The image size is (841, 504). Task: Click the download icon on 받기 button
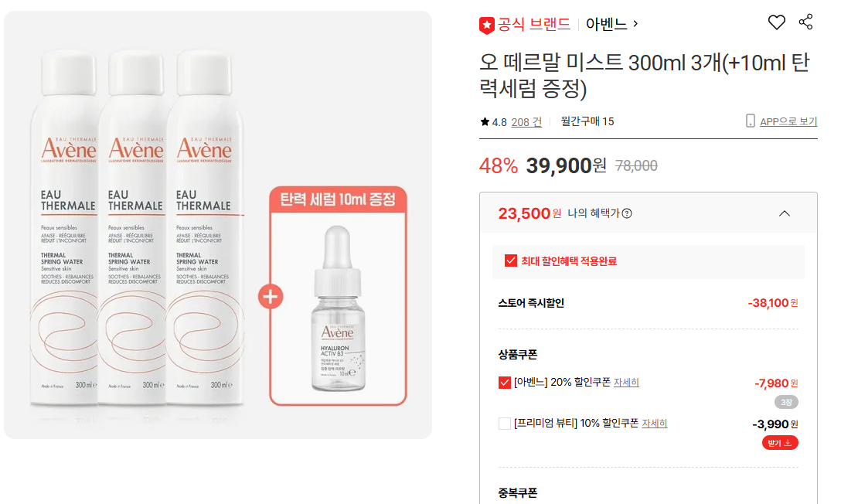[x=788, y=443]
